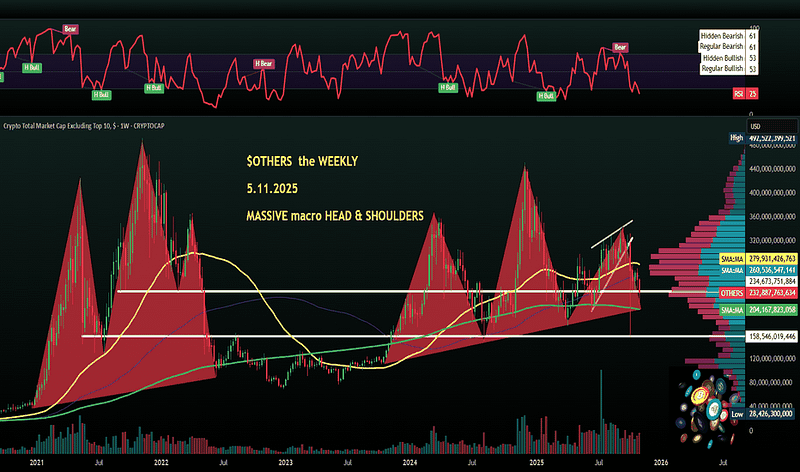Select the MASSIVE macro HEAD & SHOULDERS annotation
Screen dimensions: 800x472
tap(335, 216)
